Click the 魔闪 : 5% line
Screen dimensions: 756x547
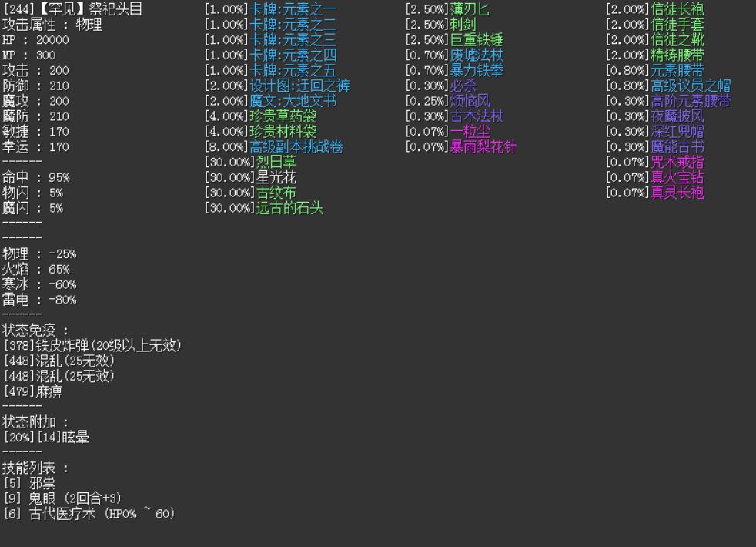pos(33,208)
